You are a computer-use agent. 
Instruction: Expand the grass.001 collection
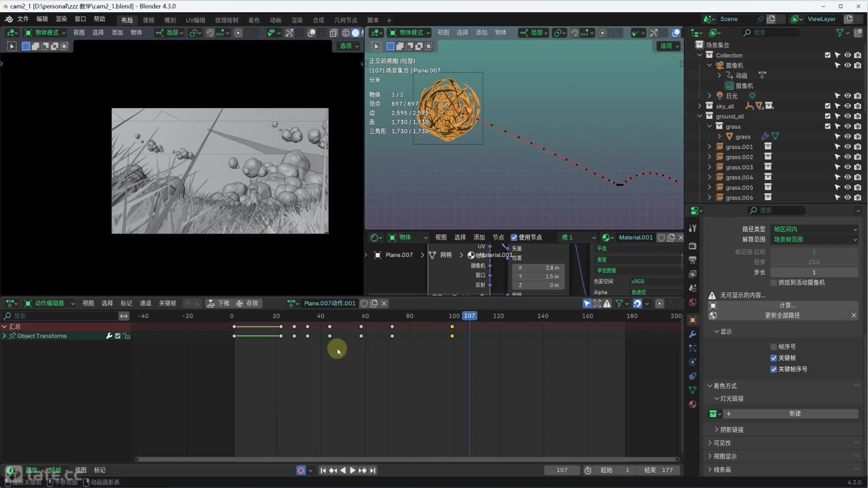709,147
